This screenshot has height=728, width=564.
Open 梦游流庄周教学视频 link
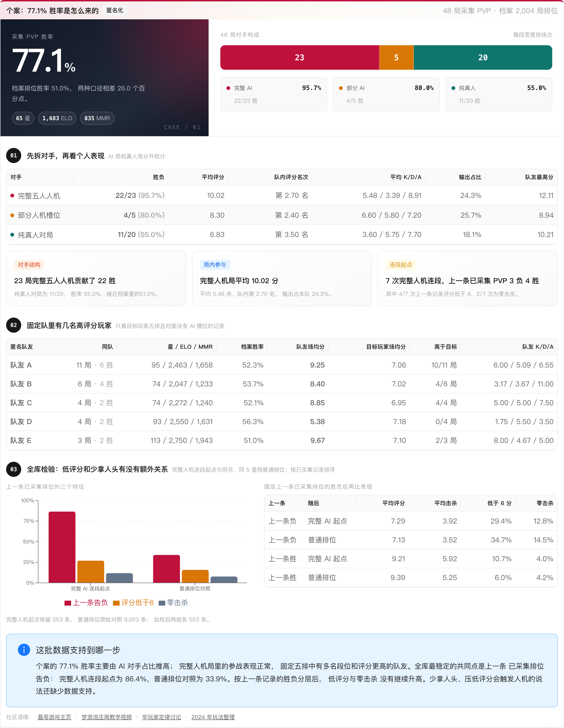pyautogui.click(x=107, y=717)
